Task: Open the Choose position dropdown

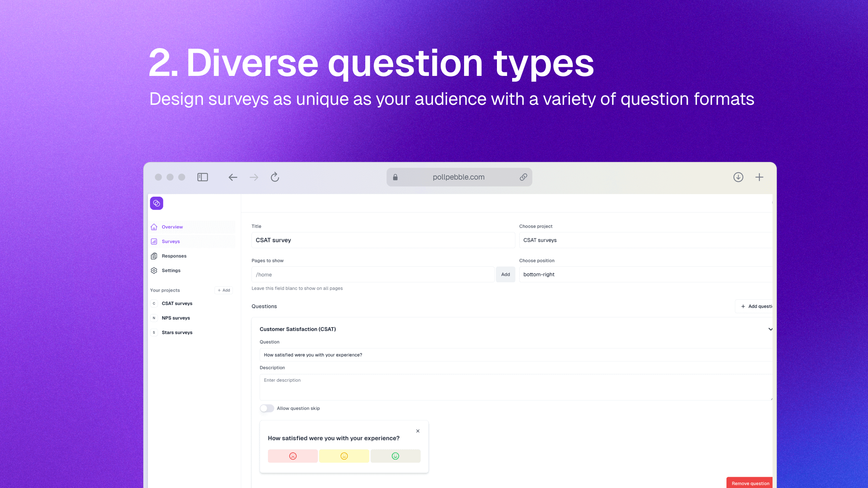Action: pyautogui.click(x=646, y=274)
